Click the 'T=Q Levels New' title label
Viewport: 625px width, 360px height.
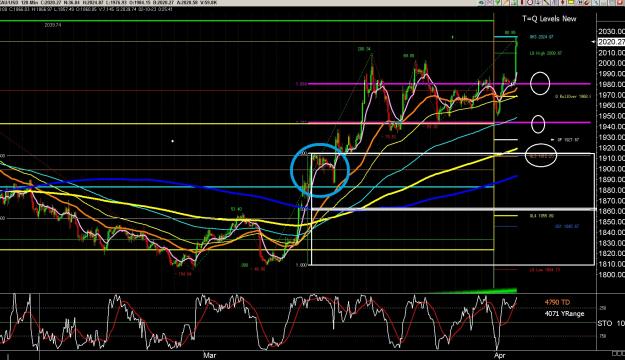pyautogui.click(x=549, y=18)
